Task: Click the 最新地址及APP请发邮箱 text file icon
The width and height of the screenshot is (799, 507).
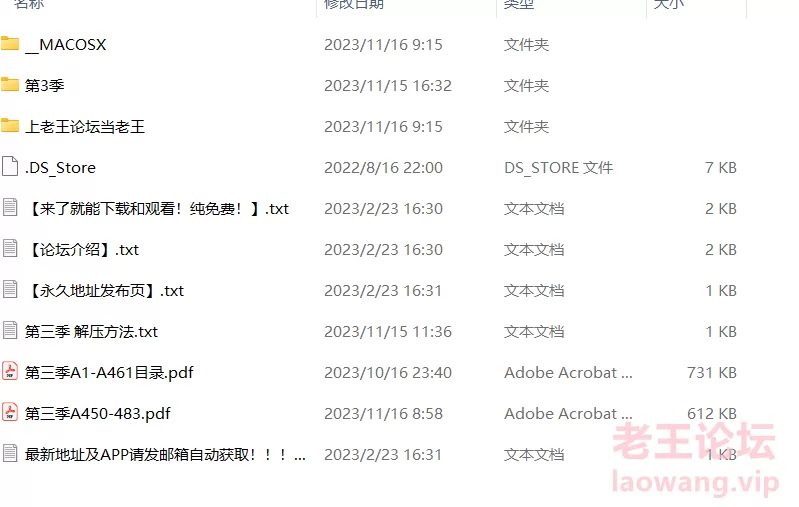Action: pyautogui.click(x=10, y=453)
